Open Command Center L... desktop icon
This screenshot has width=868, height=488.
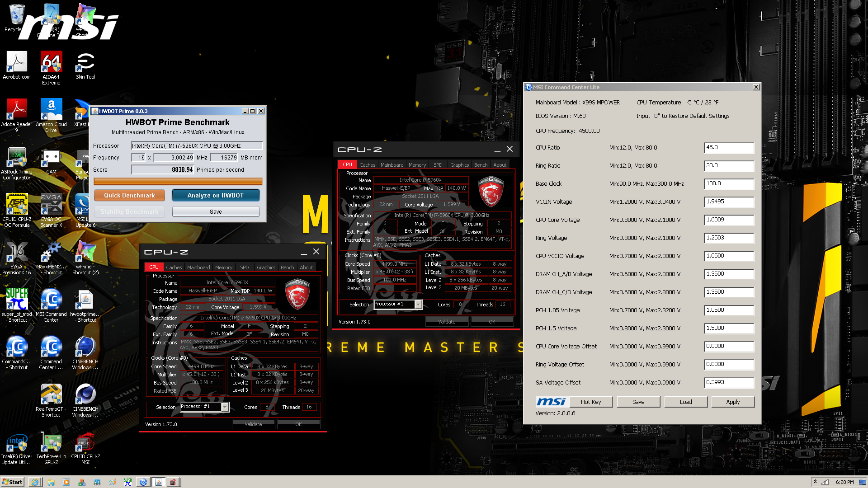pyautogui.click(x=51, y=352)
